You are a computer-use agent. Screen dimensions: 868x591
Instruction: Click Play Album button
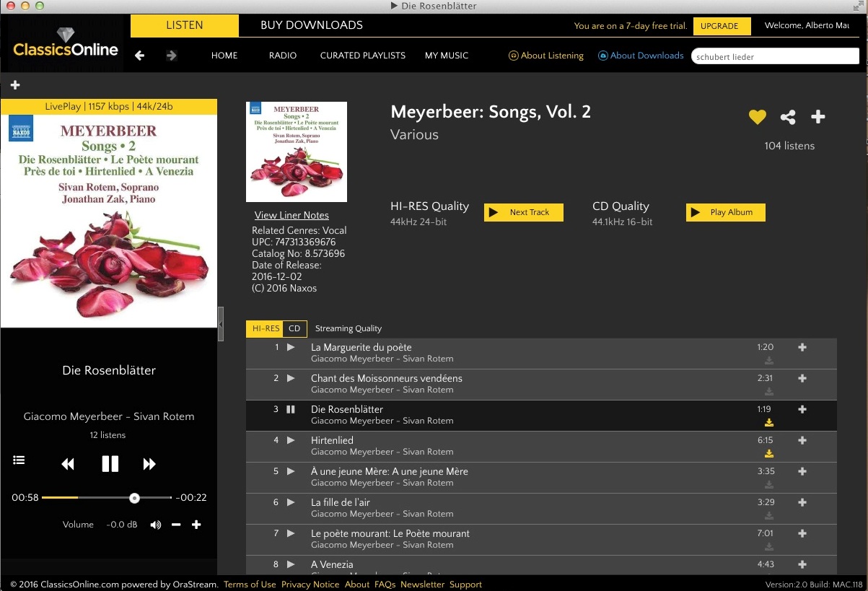tap(725, 212)
